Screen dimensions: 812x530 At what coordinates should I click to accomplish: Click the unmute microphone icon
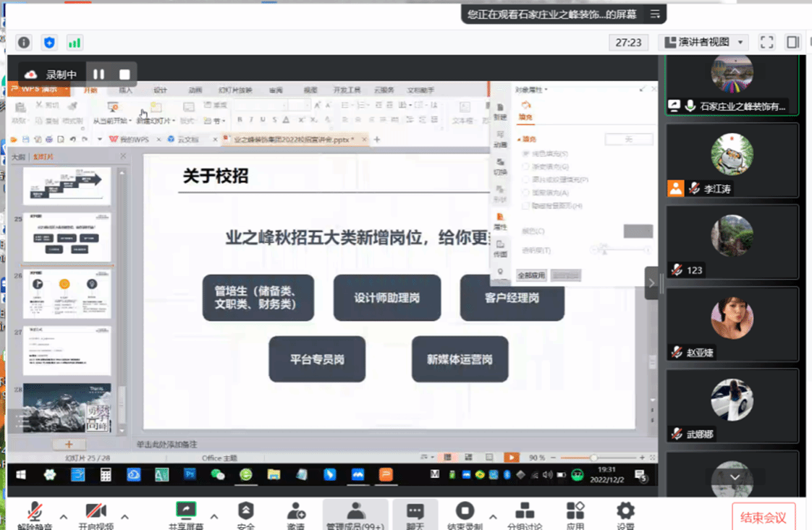[x=34, y=513]
